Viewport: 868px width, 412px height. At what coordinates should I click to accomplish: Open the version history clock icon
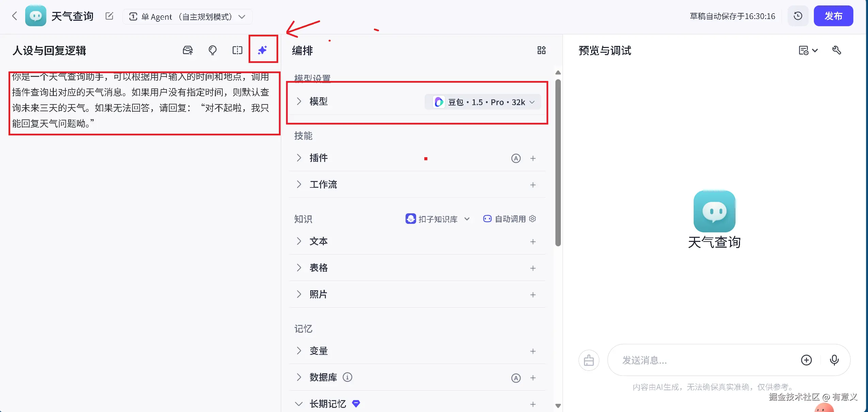(x=798, y=16)
